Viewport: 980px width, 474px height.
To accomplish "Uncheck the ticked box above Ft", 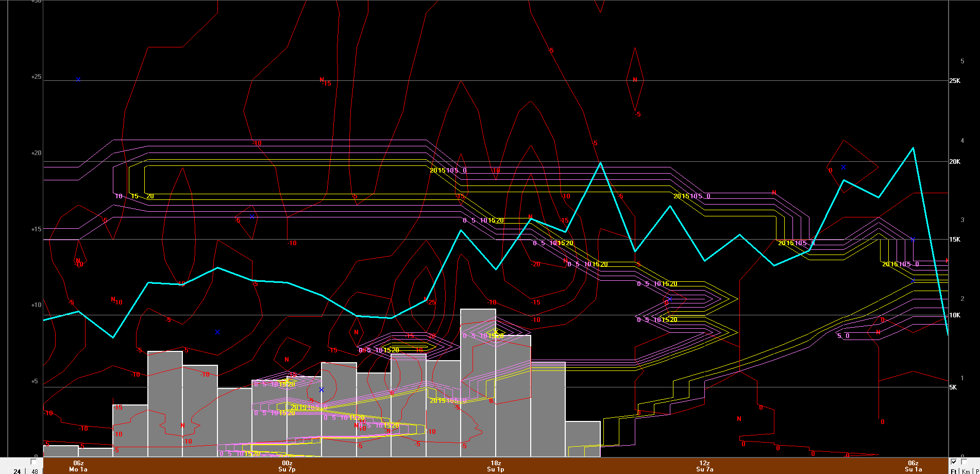I will click(954, 462).
